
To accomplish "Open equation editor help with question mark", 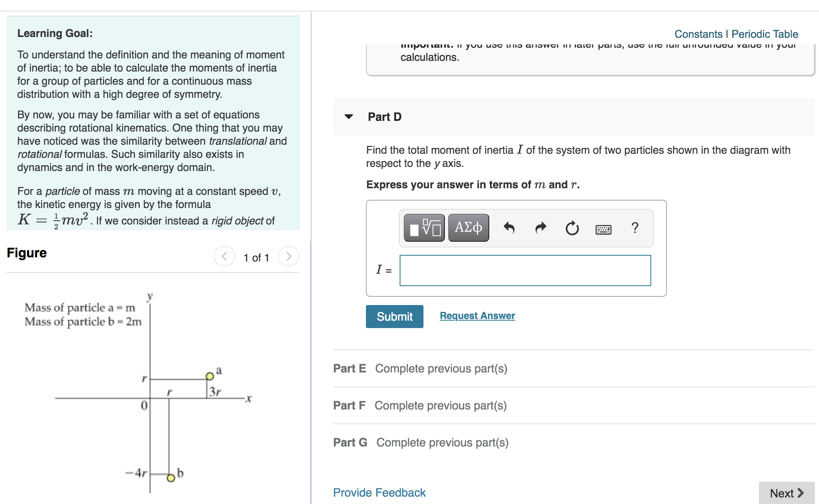I will 634,227.
